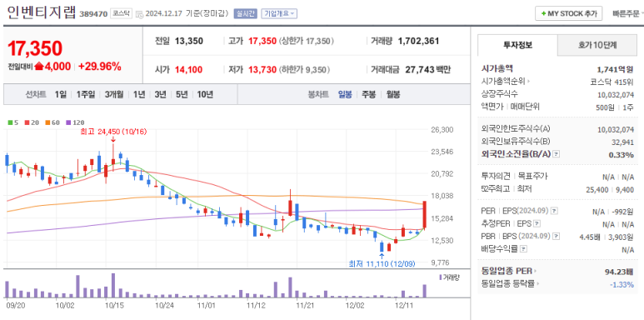Click the tallest volume bar near 10/15

click(113, 286)
